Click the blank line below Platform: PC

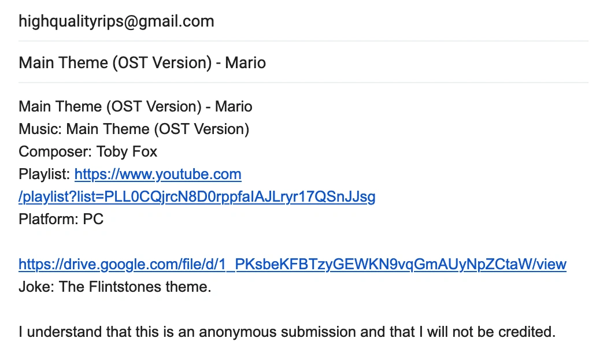(x=173, y=242)
